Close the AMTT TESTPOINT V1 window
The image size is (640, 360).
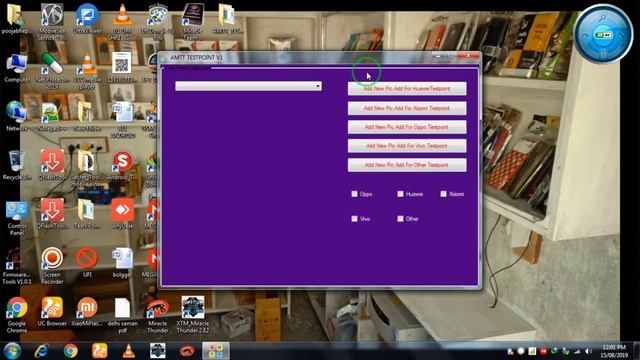pos(469,56)
